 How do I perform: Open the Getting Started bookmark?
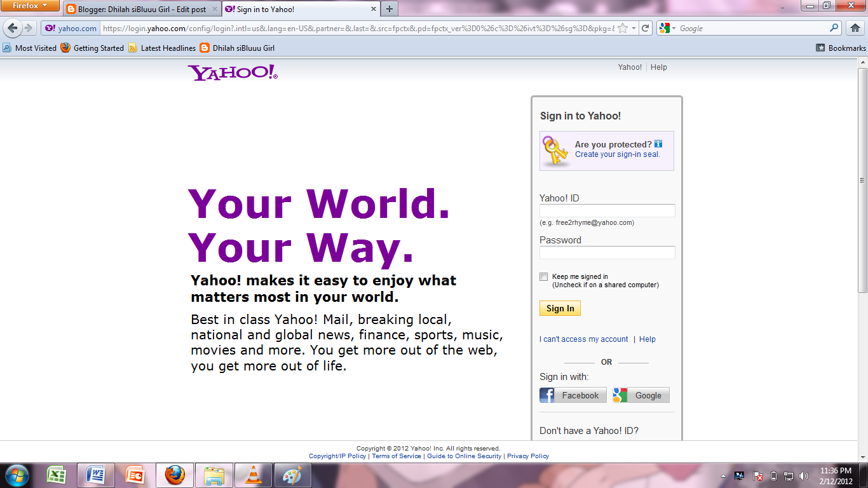coord(92,48)
